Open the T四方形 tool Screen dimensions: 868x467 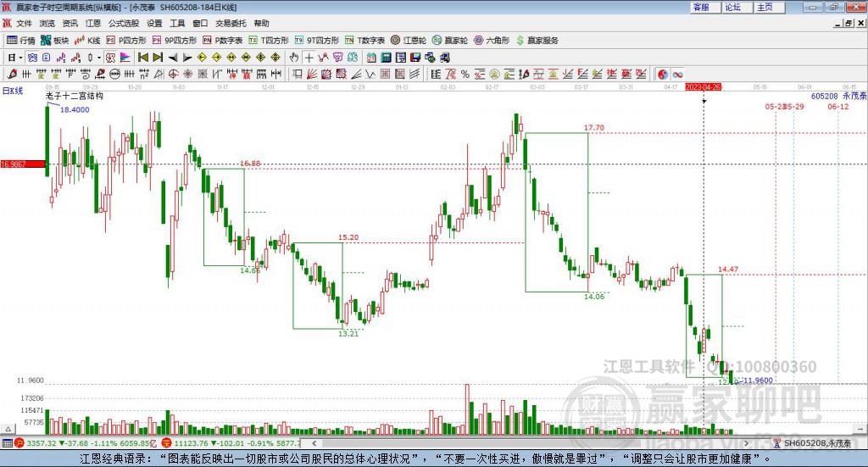(x=269, y=41)
